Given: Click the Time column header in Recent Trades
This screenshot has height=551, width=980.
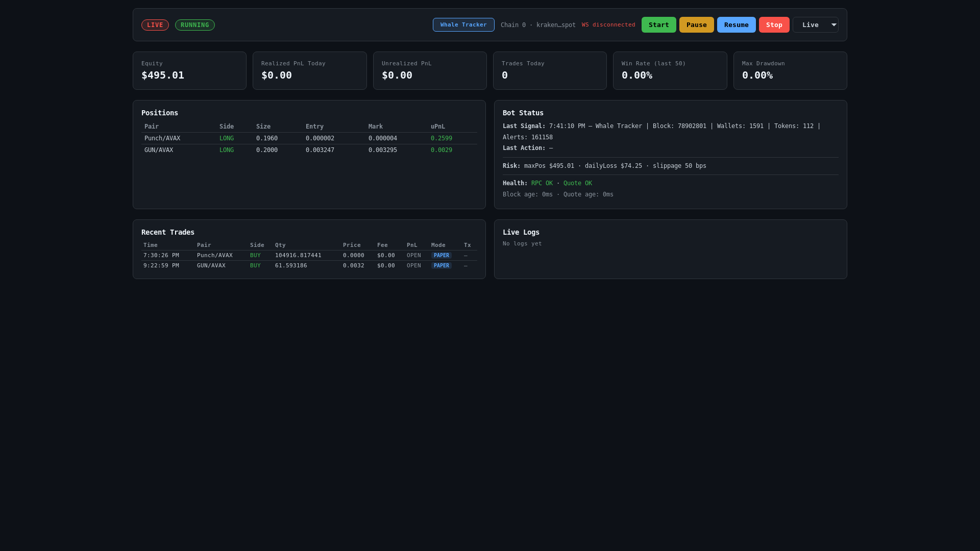Looking at the screenshot, I should [151, 245].
